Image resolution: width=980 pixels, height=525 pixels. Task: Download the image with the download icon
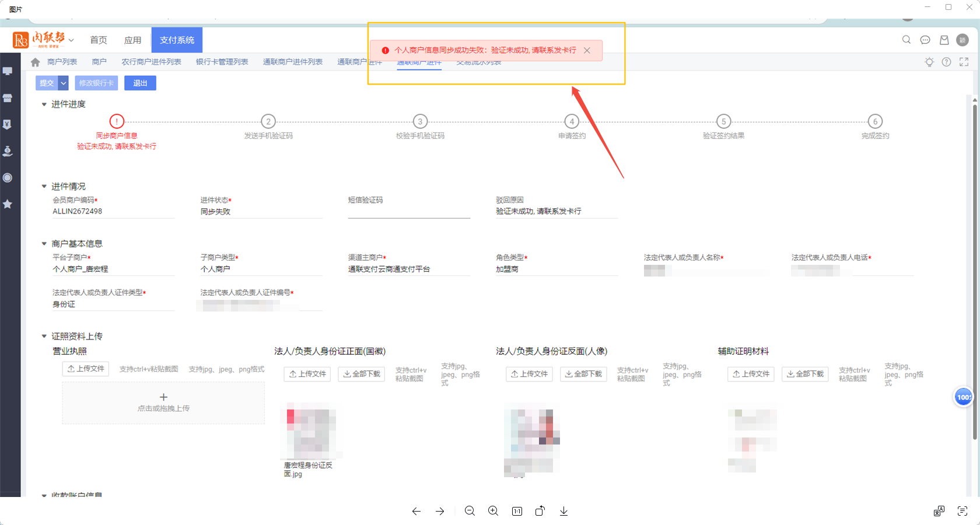coord(563,511)
